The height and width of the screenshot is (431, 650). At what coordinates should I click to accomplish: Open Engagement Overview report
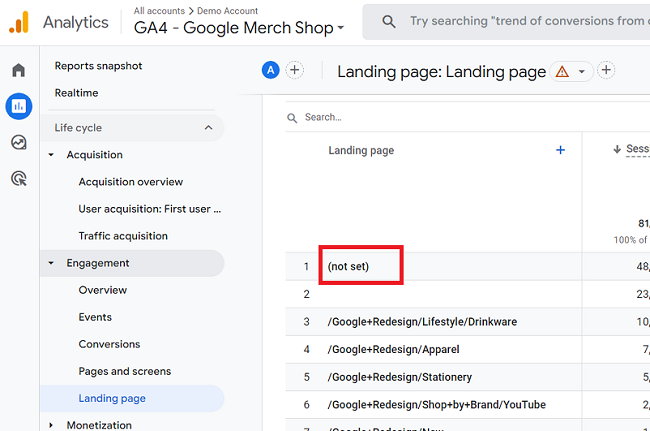click(x=103, y=290)
